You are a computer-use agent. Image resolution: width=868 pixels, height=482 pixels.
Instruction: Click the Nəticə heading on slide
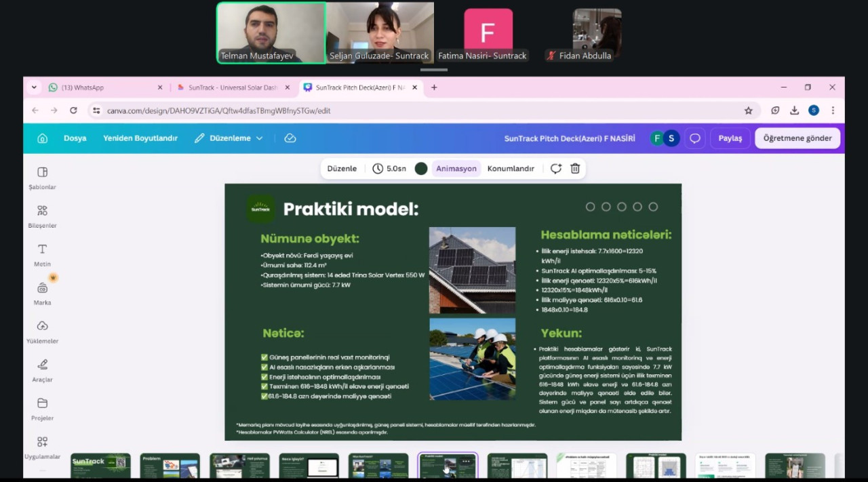(283, 334)
